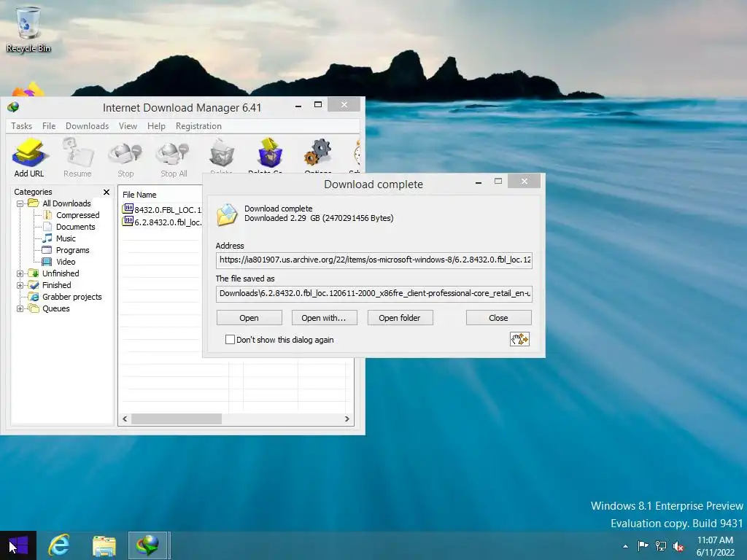Open the Downloads menu

(88, 126)
